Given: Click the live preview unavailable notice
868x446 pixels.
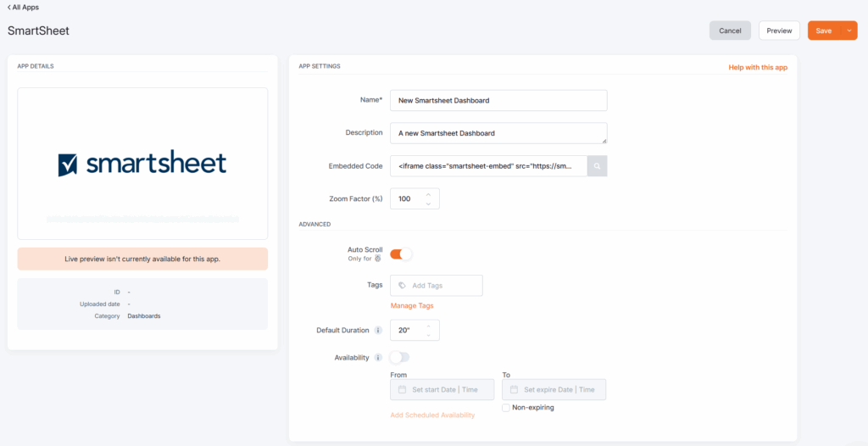Looking at the screenshot, I should pos(142,259).
